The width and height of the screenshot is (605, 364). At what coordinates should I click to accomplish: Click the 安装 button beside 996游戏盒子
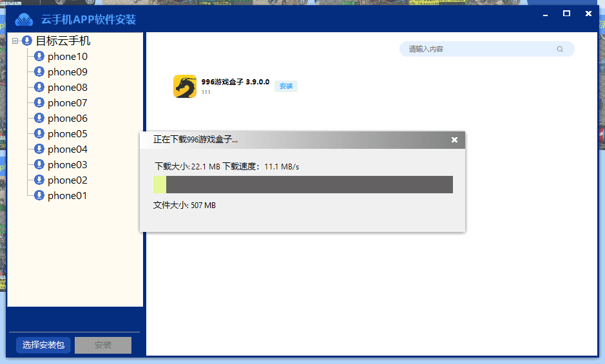(x=286, y=86)
